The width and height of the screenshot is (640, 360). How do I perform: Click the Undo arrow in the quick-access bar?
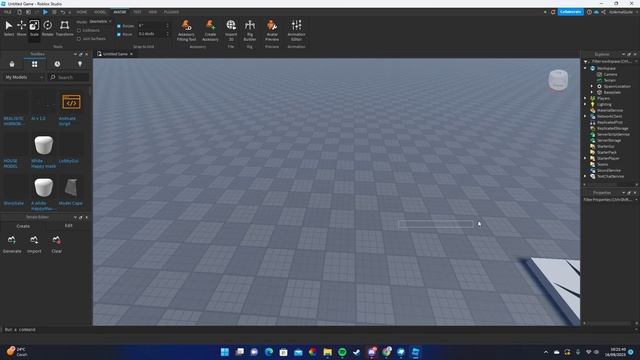63,12
